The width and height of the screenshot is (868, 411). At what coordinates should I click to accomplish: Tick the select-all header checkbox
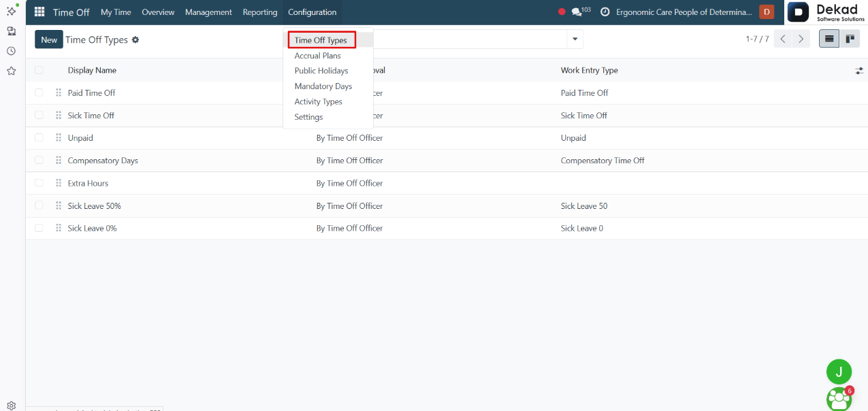[39, 70]
